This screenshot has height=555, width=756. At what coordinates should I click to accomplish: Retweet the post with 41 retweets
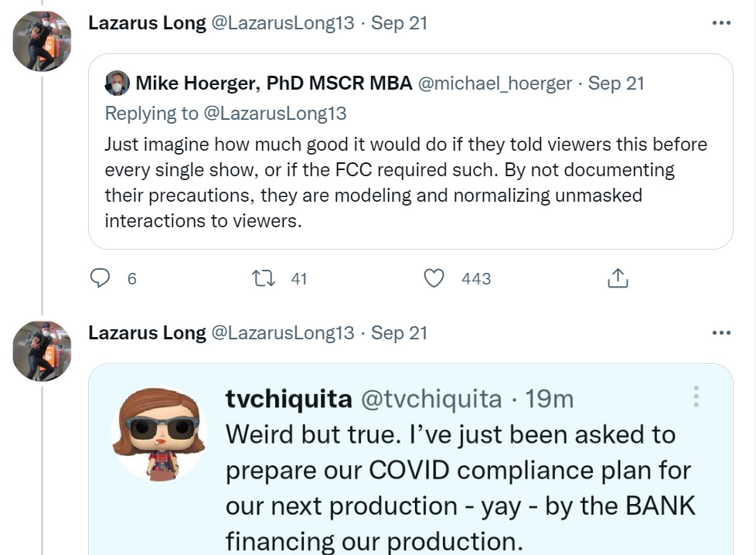264,278
